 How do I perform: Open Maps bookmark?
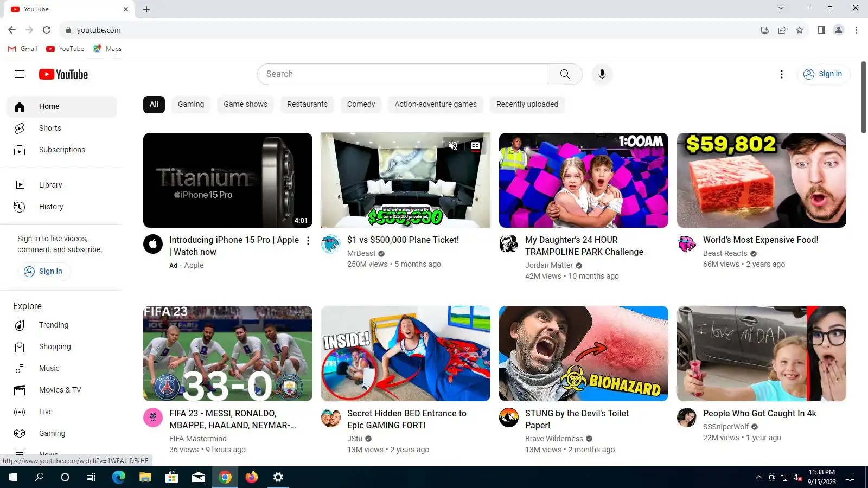click(107, 49)
